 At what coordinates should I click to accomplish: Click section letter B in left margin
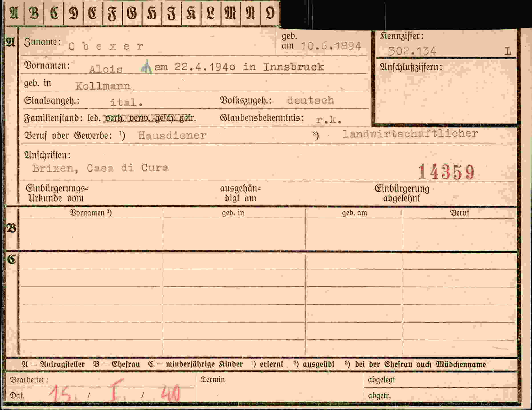[x=11, y=228]
